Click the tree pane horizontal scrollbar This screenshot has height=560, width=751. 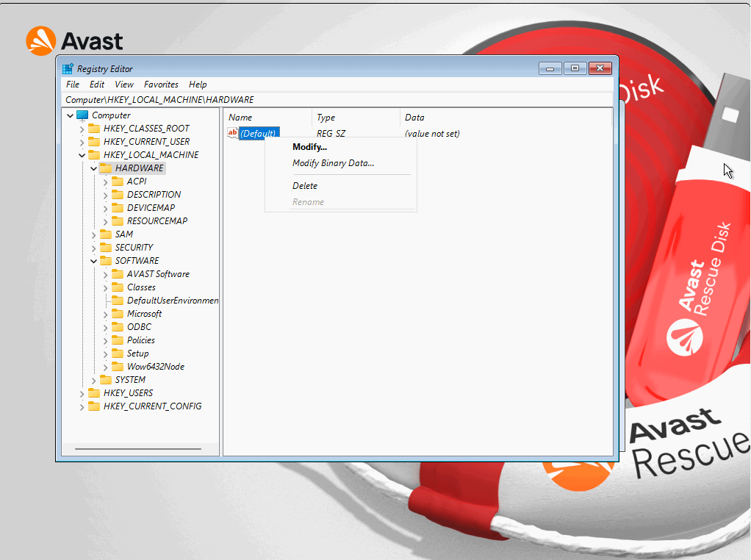tap(138, 449)
